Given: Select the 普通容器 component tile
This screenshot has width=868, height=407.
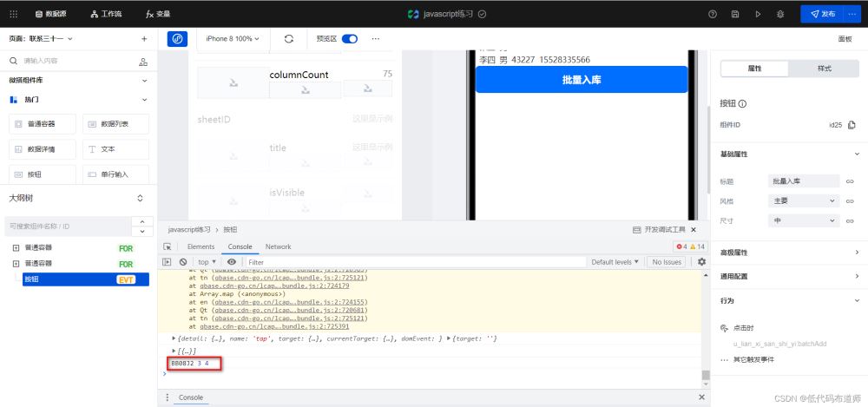Looking at the screenshot, I should point(43,124).
